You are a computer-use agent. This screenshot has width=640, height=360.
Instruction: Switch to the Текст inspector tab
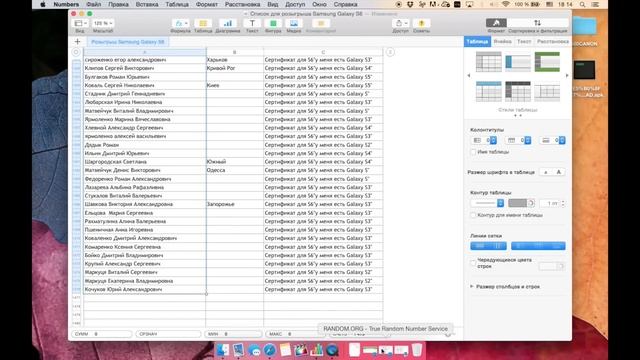pos(524,42)
